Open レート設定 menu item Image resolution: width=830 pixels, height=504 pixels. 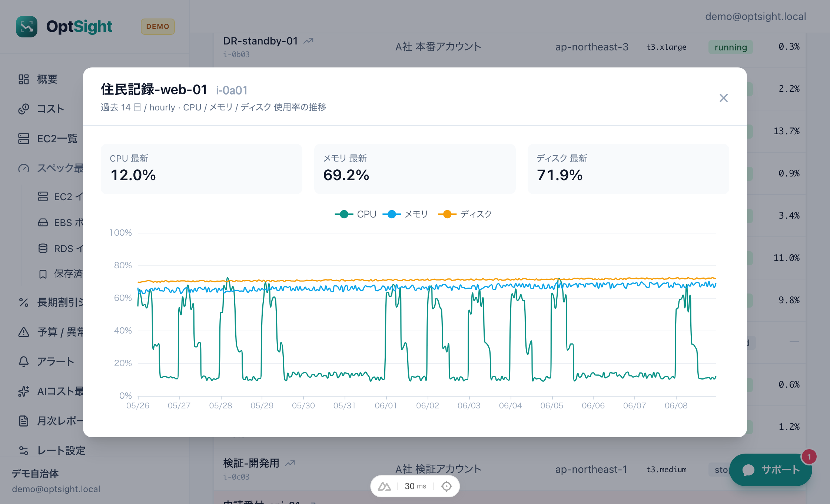pyautogui.click(x=62, y=451)
